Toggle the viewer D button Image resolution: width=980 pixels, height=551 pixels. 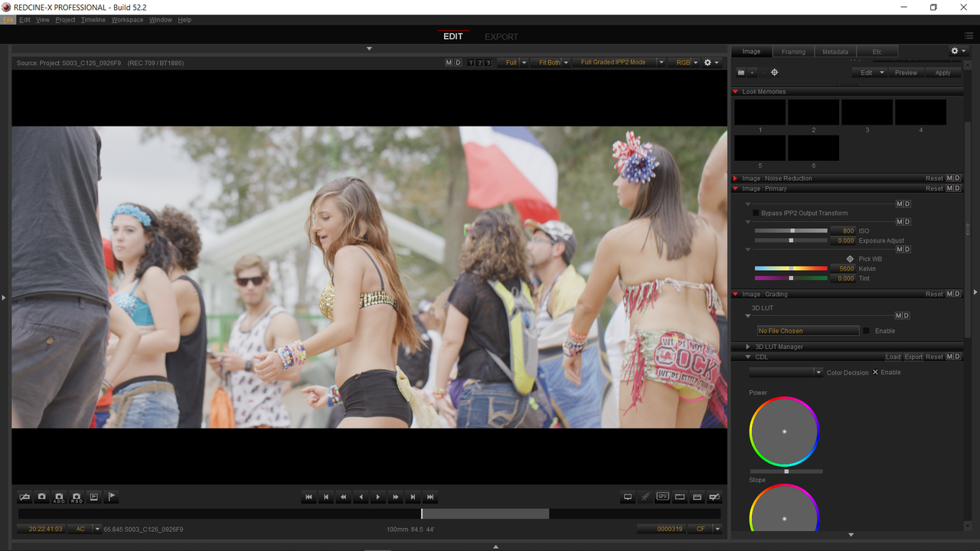(x=458, y=63)
